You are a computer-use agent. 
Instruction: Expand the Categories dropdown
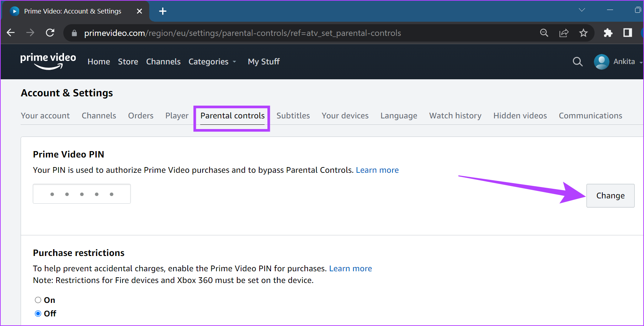pyautogui.click(x=212, y=62)
